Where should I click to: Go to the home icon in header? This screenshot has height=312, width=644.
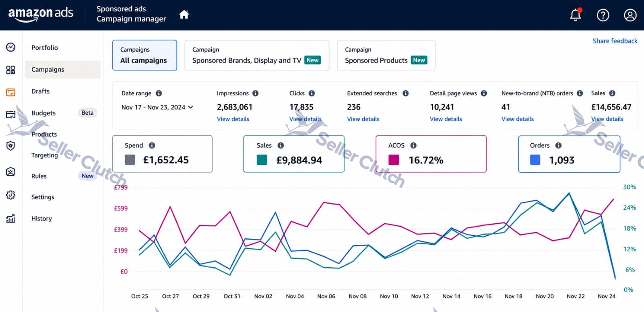click(x=184, y=15)
